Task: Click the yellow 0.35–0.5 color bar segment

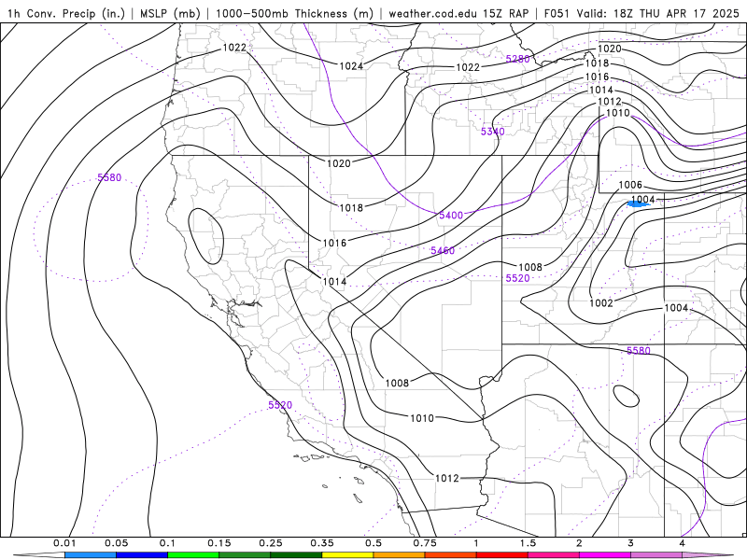Action: (347, 555)
